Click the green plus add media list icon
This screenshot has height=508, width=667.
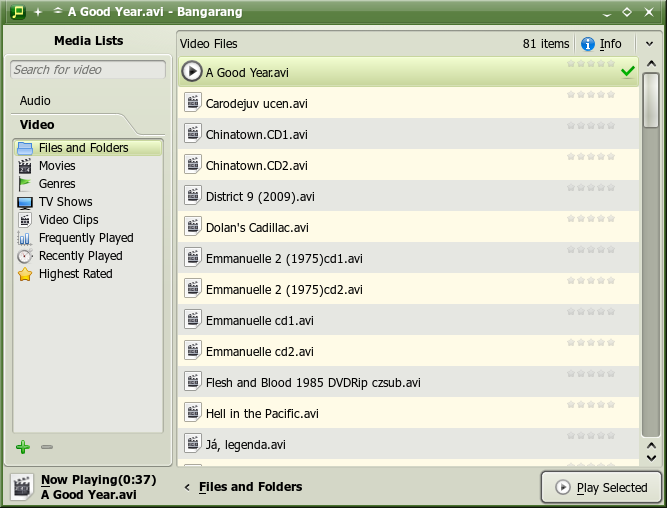click(x=23, y=447)
